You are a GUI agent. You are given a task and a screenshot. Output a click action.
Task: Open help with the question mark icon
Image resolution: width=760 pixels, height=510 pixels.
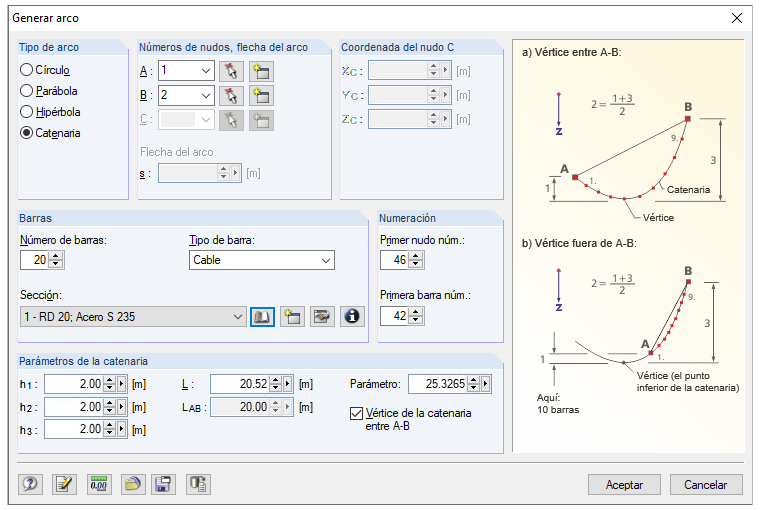pos(30,484)
